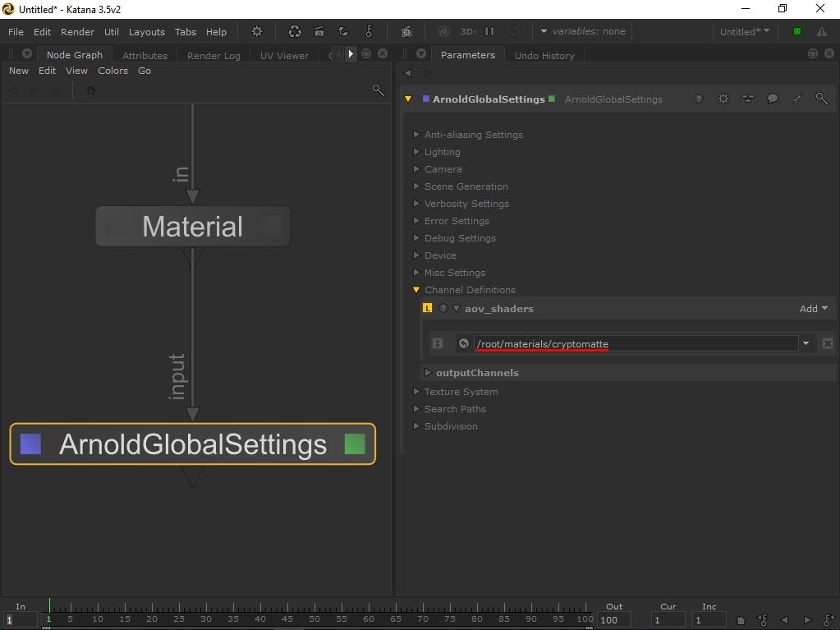
Task: Expand the Lighting group
Action: click(x=416, y=152)
